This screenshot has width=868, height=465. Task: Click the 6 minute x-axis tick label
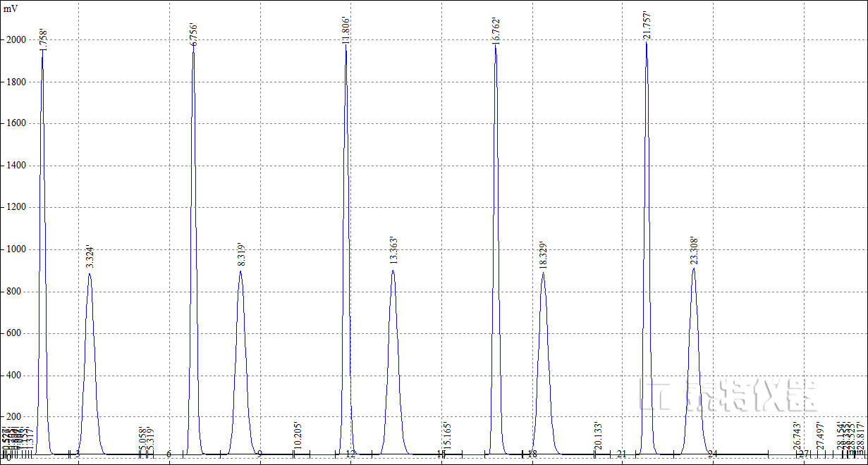click(169, 455)
